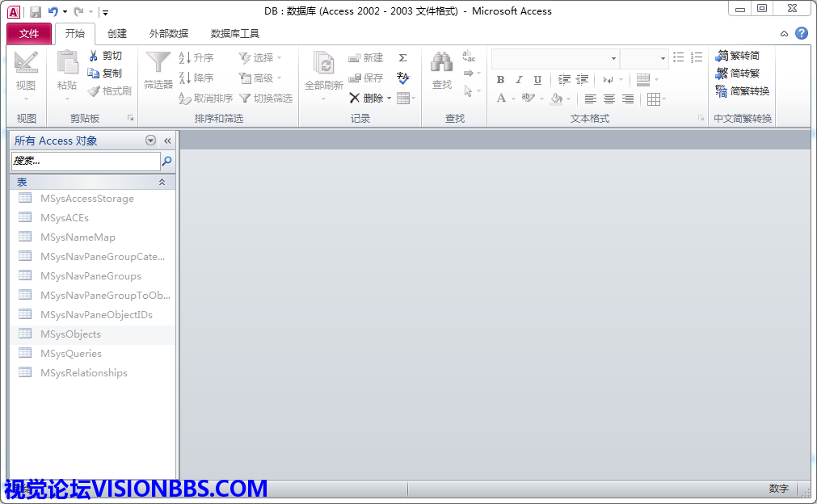Screen dimensions: 817x504
Task: Switch to the 创建 (Create) tab
Action: tap(117, 34)
